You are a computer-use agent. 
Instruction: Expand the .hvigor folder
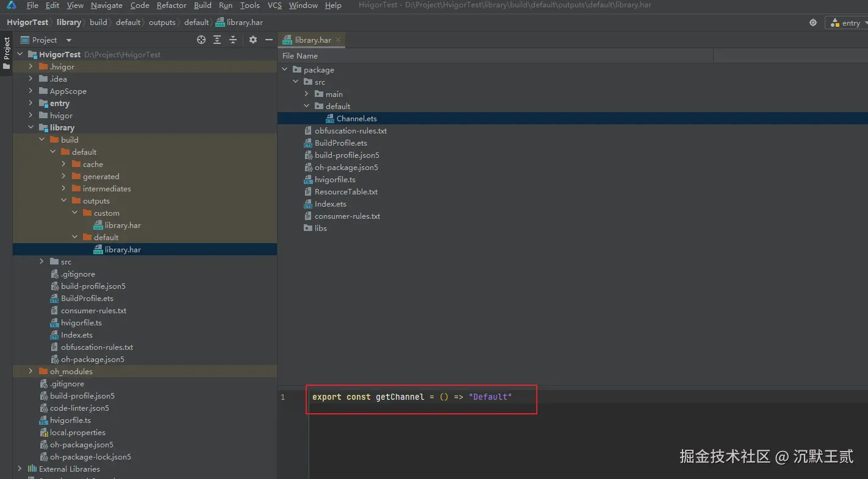(x=31, y=66)
